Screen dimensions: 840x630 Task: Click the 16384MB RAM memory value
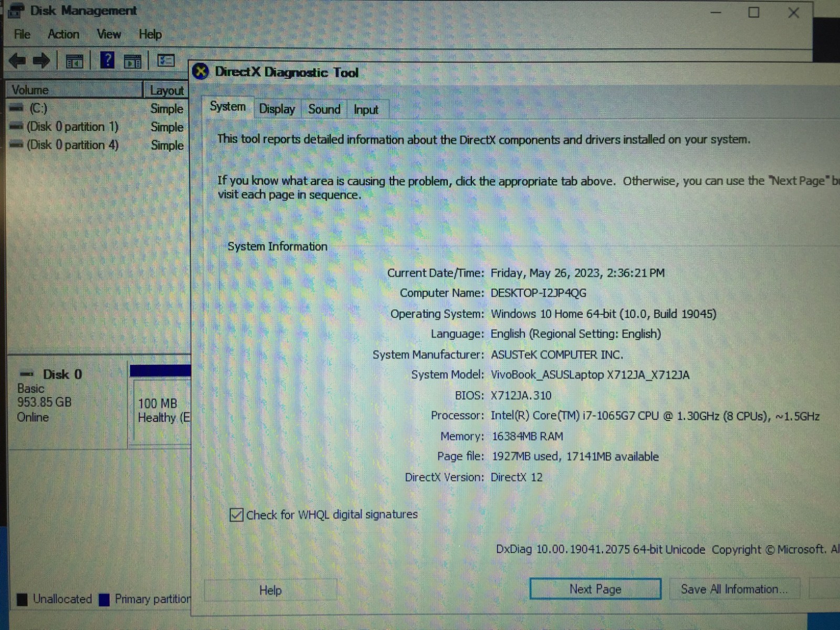click(x=527, y=436)
